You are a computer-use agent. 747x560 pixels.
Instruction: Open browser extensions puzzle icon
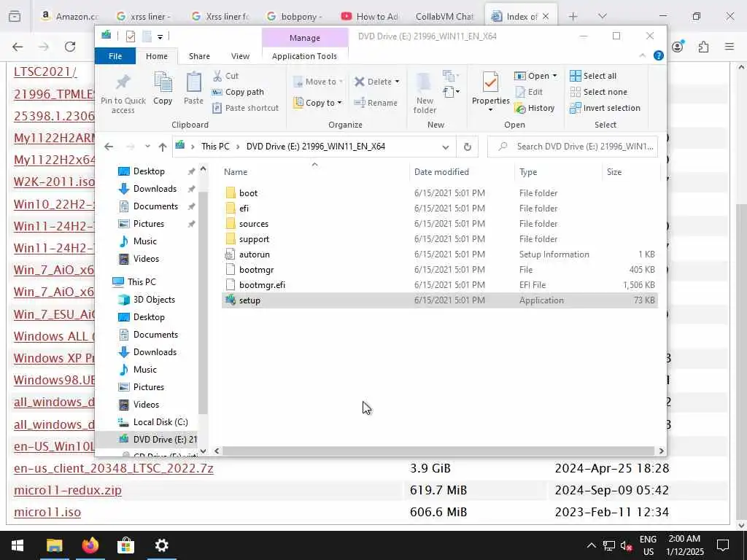click(x=704, y=47)
